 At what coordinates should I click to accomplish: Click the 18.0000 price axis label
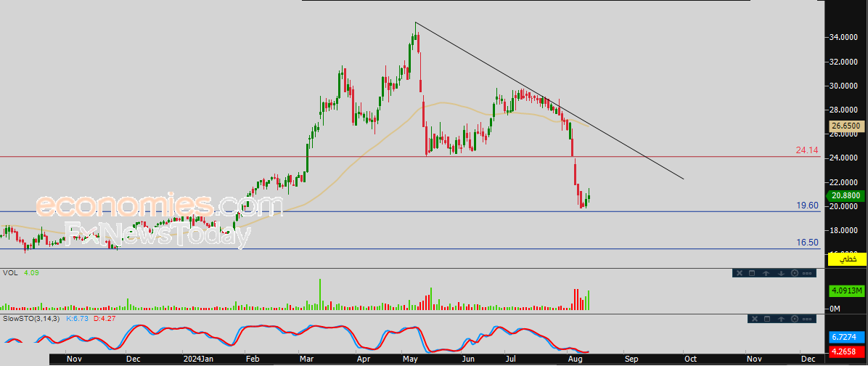pos(843,230)
